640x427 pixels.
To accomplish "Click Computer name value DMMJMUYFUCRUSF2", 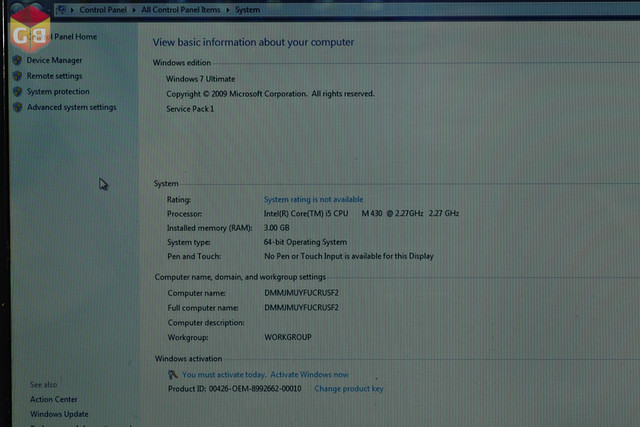I will pyautogui.click(x=301, y=293).
